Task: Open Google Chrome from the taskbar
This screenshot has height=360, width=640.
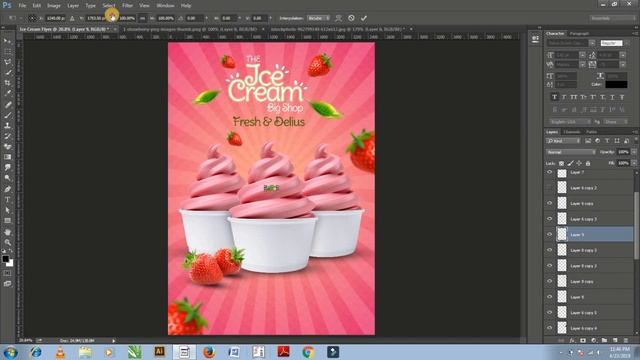Action: (308, 352)
